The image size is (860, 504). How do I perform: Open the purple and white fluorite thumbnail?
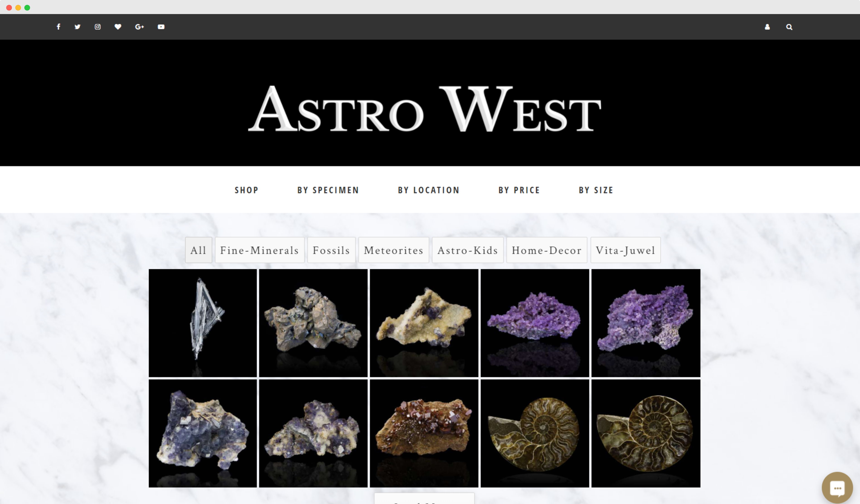tap(313, 433)
